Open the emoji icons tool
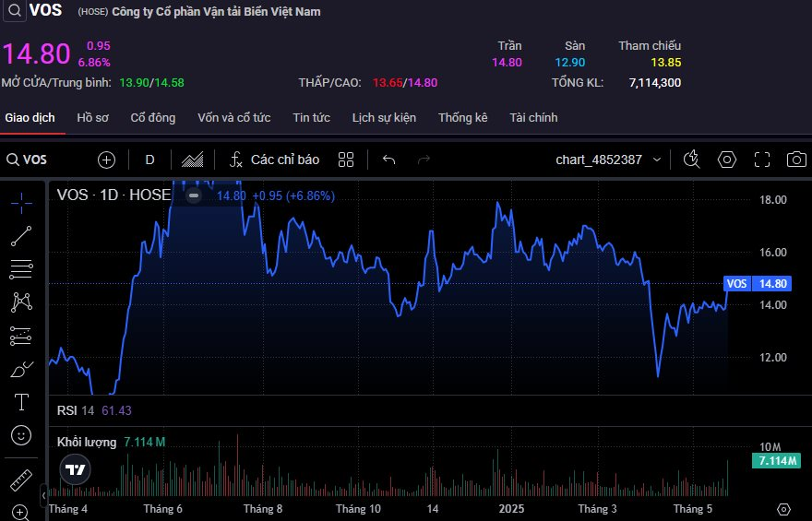 [x=21, y=435]
